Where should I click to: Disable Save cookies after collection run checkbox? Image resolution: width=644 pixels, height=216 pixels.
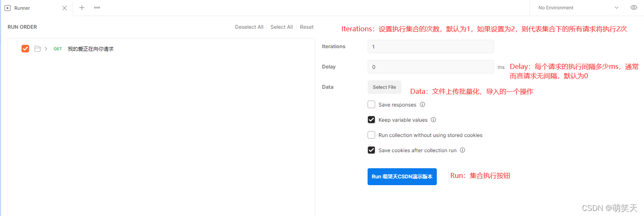(x=371, y=150)
